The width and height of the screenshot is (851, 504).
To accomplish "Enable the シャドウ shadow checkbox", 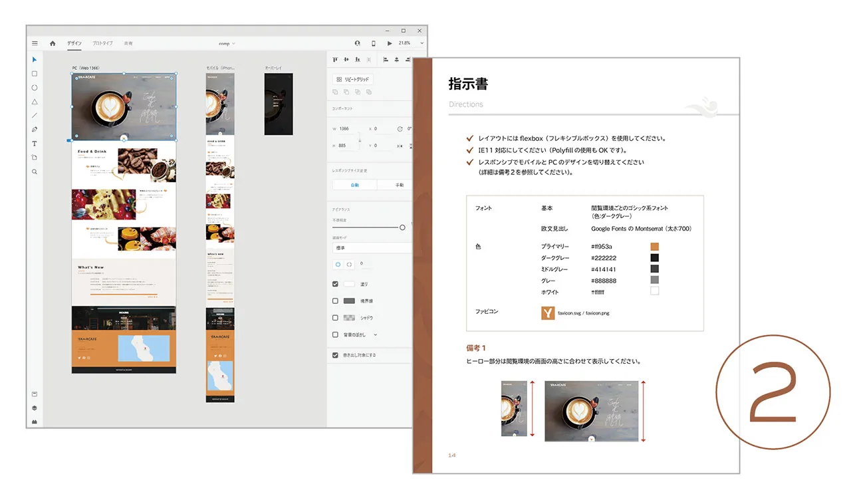I will [335, 318].
